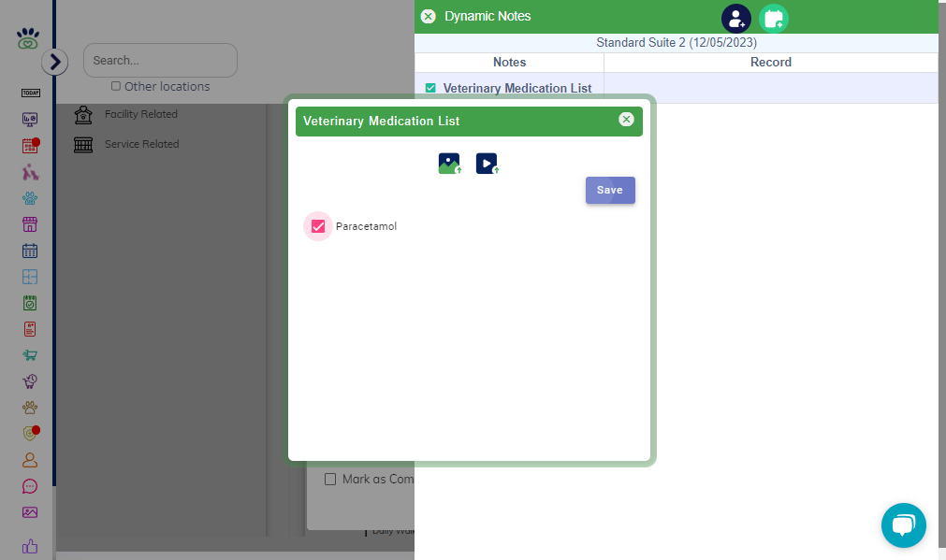Click the Notes column header
The width and height of the screenshot is (946, 560).
click(x=509, y=62)
